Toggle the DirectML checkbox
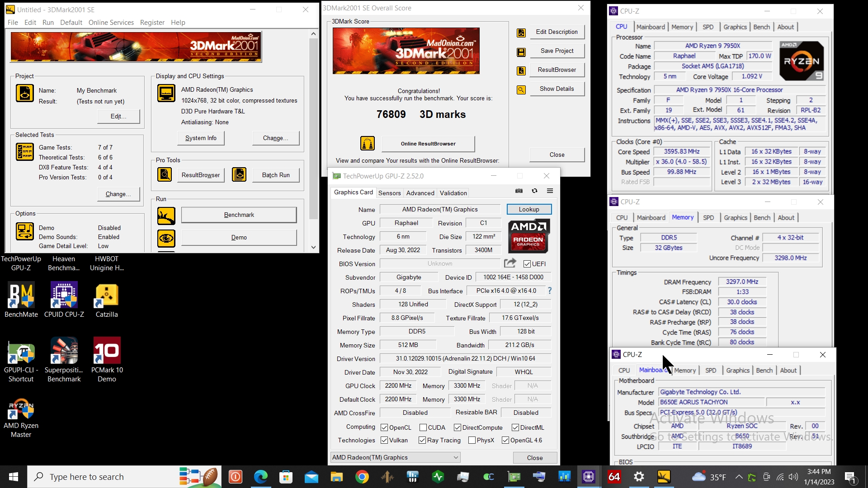The height and width of the screenshot is (488, 868). [515, 427]
